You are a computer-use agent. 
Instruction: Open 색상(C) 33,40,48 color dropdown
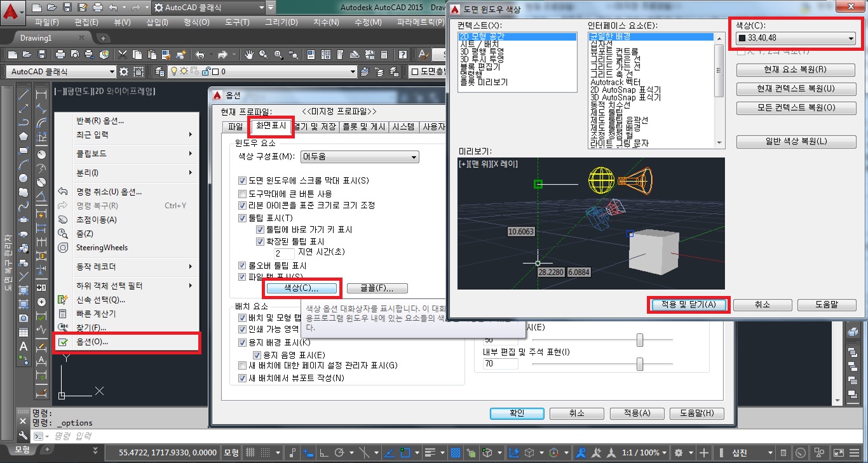[x=796, y=38]
